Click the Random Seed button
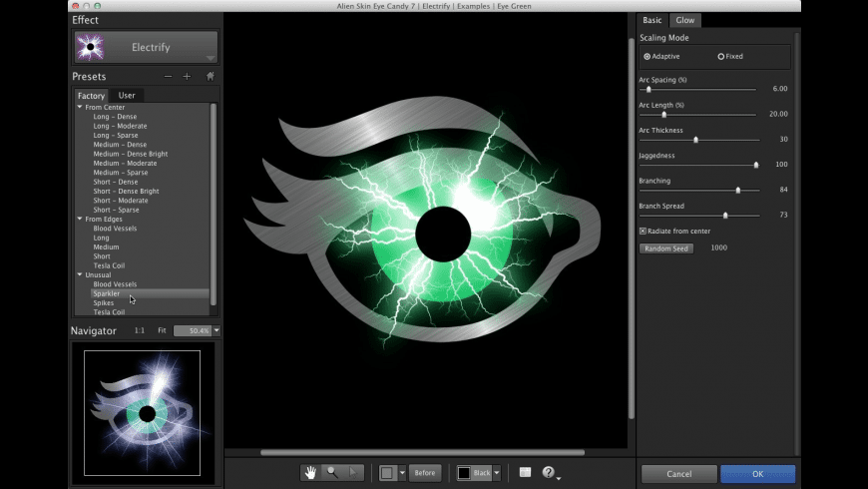Viewport: 868px width, 489px height. pos(665,248)
